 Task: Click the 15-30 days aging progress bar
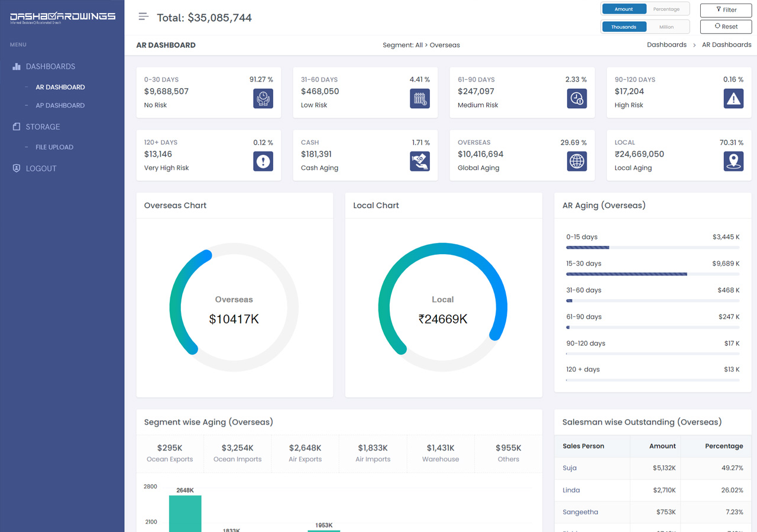653,274
